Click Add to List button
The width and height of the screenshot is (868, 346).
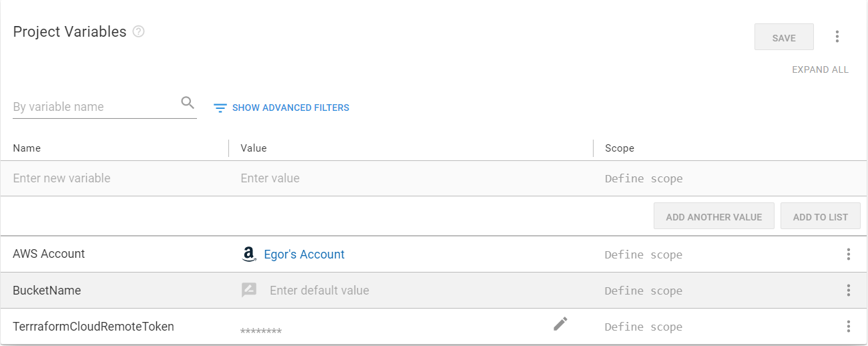820,216
